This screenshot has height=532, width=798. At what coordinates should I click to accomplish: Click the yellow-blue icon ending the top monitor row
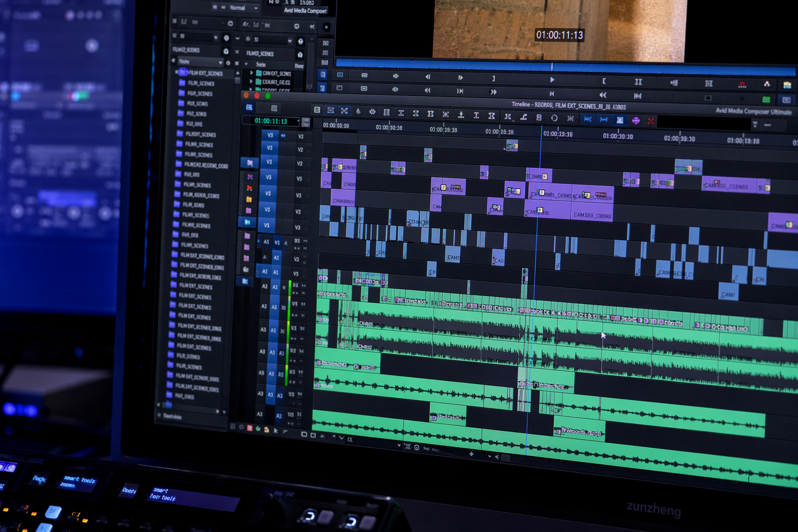click(787, 85)
